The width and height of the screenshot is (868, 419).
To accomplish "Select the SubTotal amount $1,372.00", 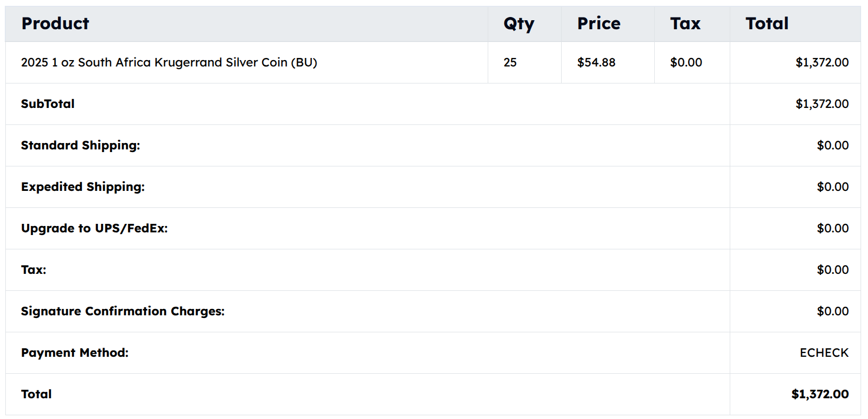I will pos(822,104).
